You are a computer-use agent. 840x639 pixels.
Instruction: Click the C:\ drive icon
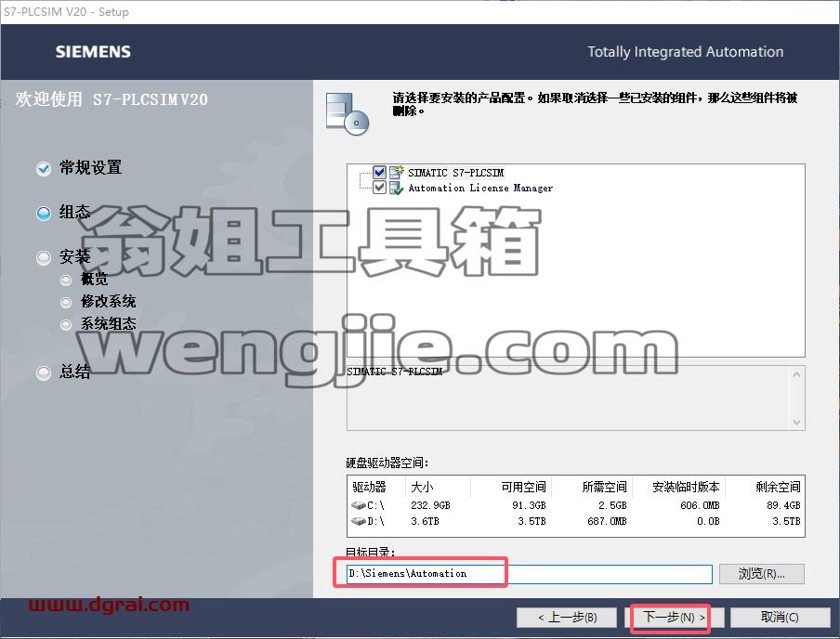click(x=359, y=505)
